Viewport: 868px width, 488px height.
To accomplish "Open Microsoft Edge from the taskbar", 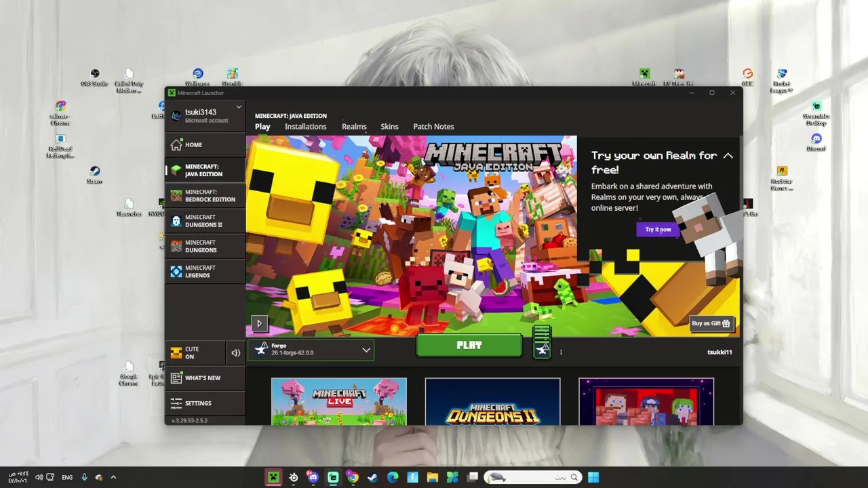I will click(x=393, y=477).
